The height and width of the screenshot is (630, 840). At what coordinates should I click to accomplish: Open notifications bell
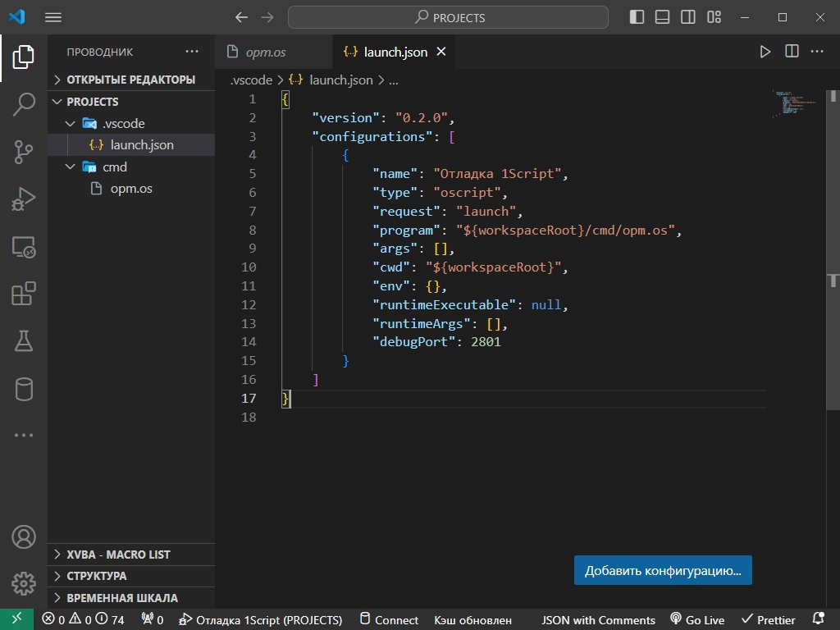(x=819, y=619)
